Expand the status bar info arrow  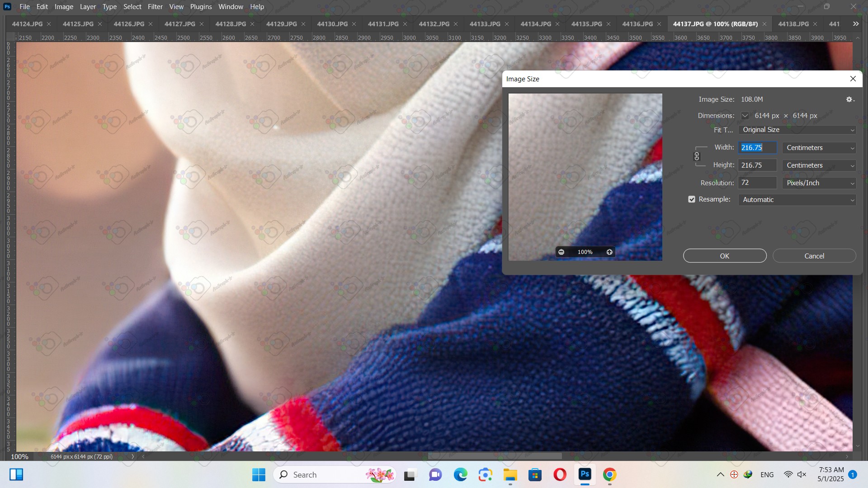[x=132, y=456]
